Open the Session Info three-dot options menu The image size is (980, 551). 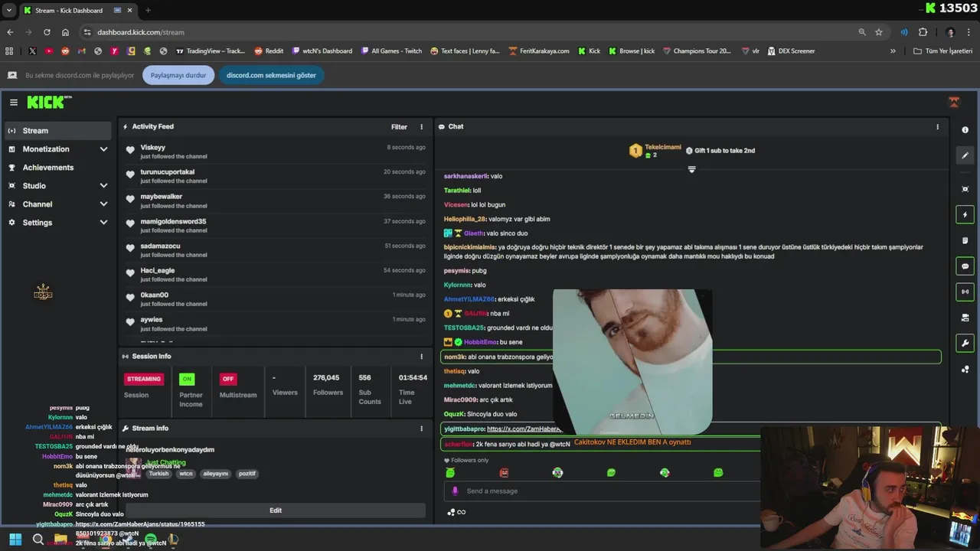[x=421, y=357]
